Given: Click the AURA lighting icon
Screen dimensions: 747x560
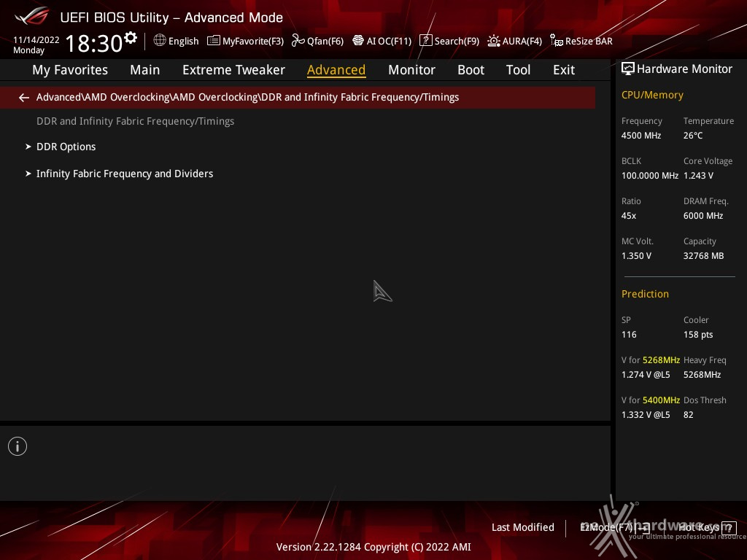Looking at the screenshot, I should [494, 41].
